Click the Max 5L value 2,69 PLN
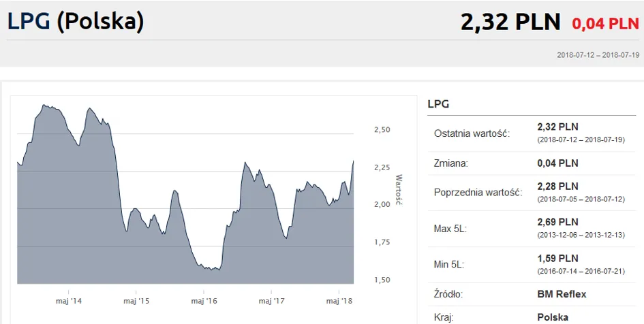 [x=557, y=222]
